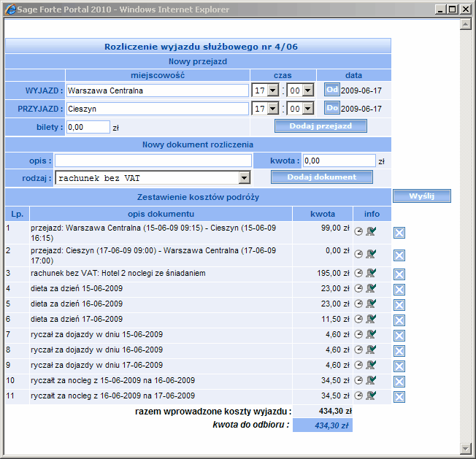Maximize the Sage Forte Portal window
Viewport: 476px width, 459px height.
453,9
